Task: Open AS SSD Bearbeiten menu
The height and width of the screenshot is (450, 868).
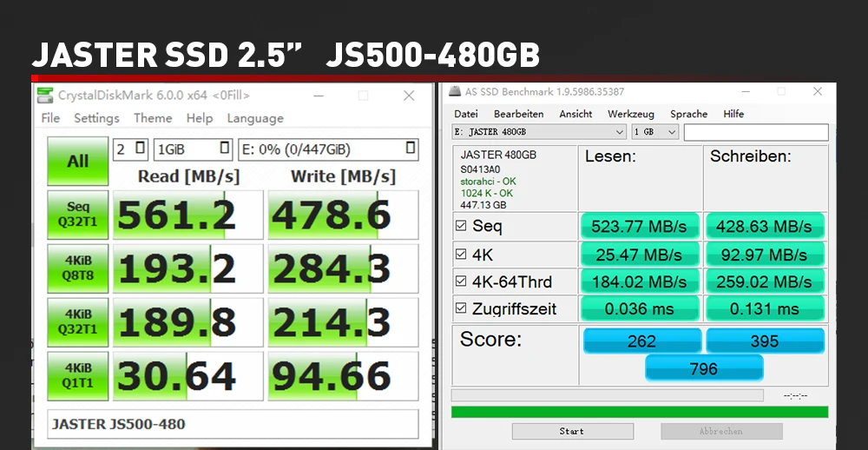Action: [519, 114]
